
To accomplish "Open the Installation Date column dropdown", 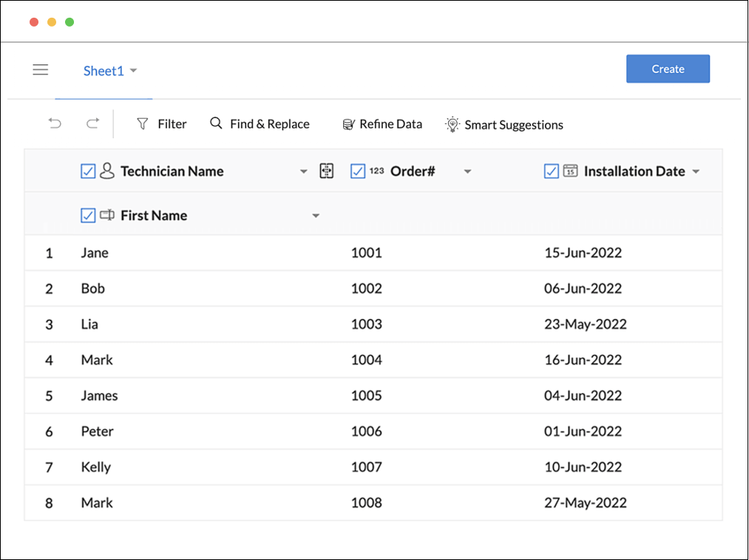I will [696, 172].
